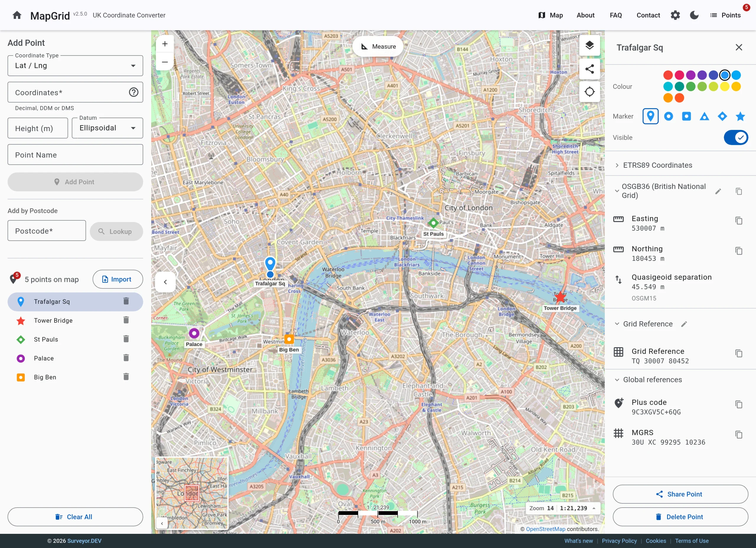Click the home icon in header
Image resolution: width=756 pixels, height=548 pixels.
(x=17, y=15)
